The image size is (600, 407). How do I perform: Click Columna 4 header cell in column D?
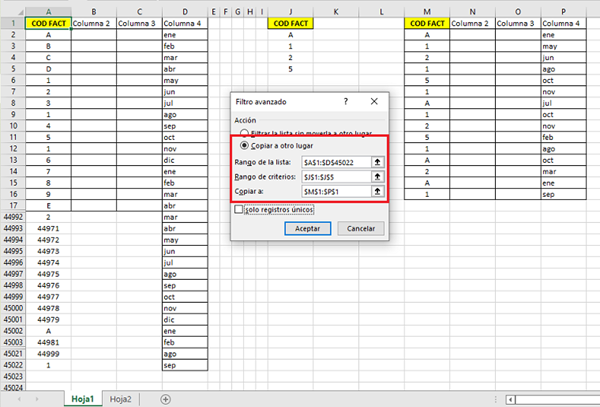tap(185, 23)
